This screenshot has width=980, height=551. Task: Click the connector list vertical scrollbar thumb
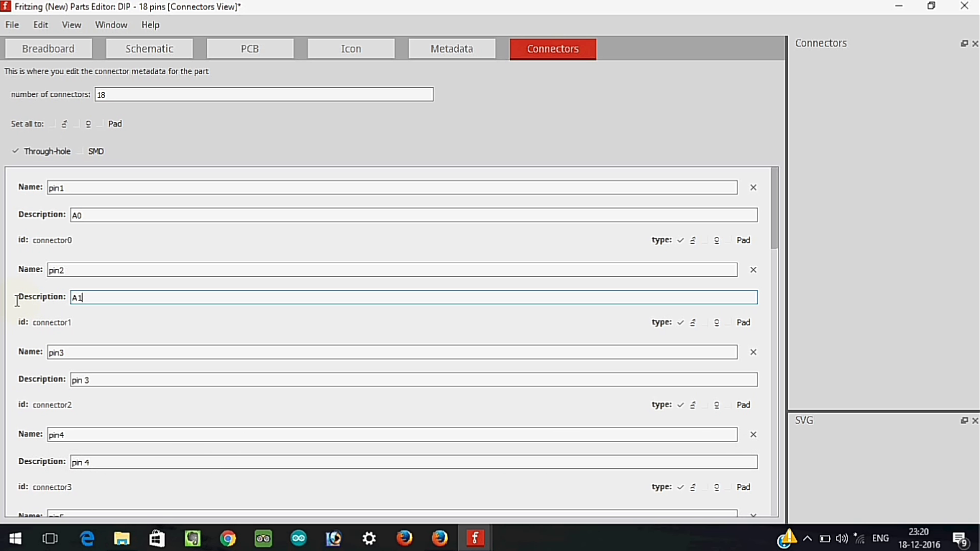point(774,208)
